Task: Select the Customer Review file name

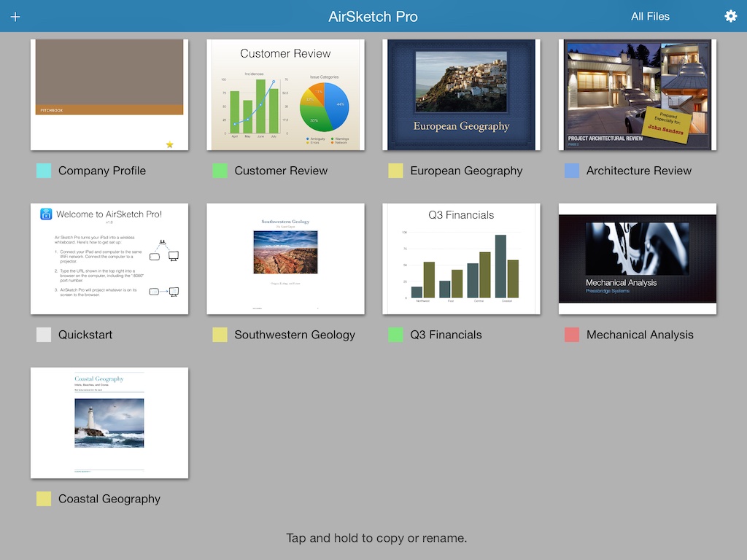Action: pos(281,171)
